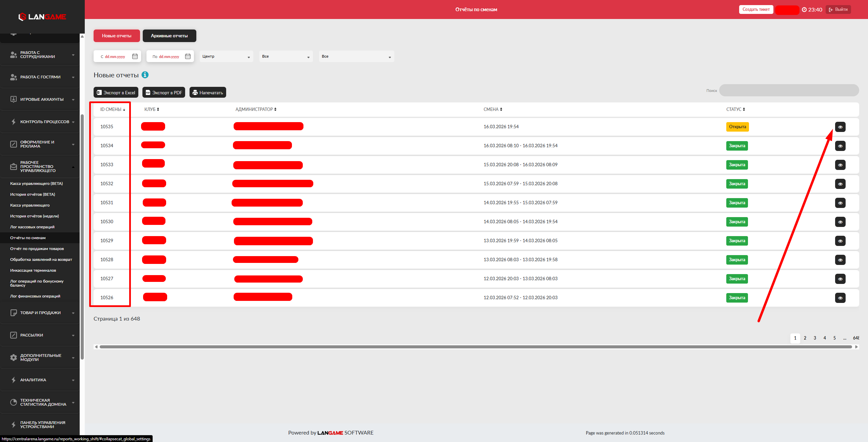Click the ДОПОЛНИТЕЛЬНЫЕ МОДУЛИ gear icon
The image size is (868, 442).
tap(14, 357)
